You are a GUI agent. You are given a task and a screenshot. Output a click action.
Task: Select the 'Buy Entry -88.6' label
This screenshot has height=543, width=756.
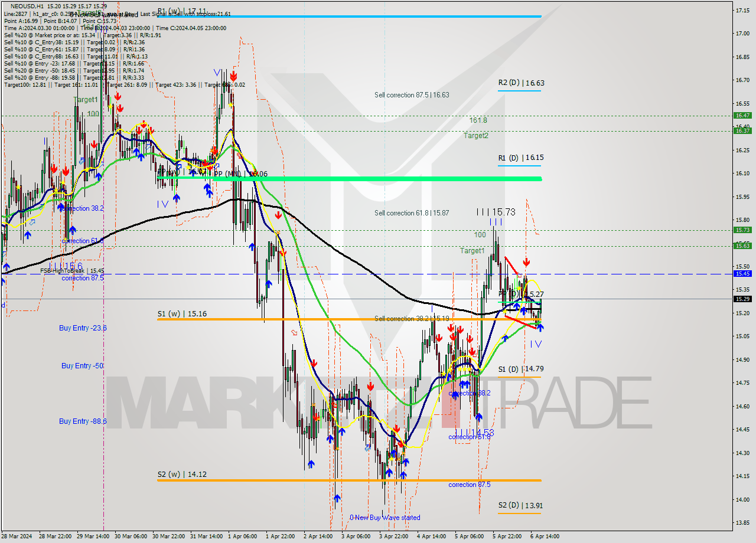coord(83,421)
